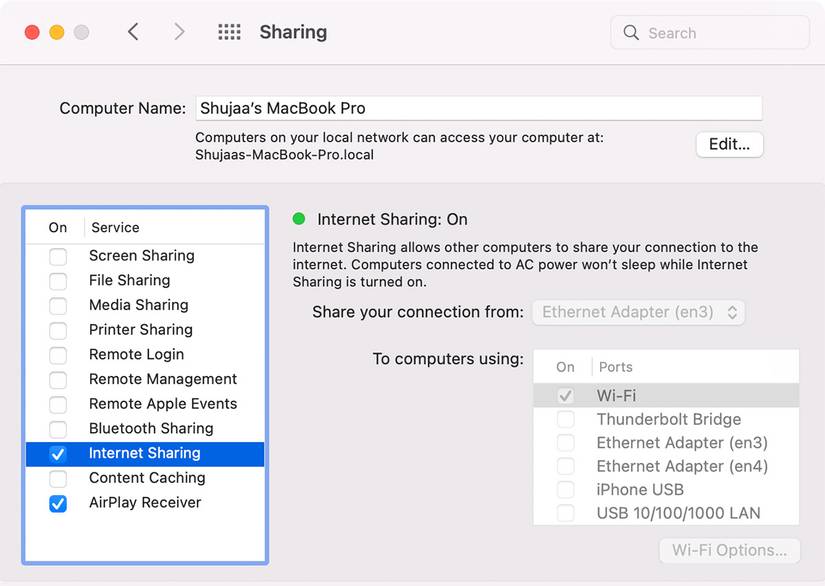Viewport: 825px width, 586px height.
Task: Click the back navigation arrow
Action: click(133, 31)
